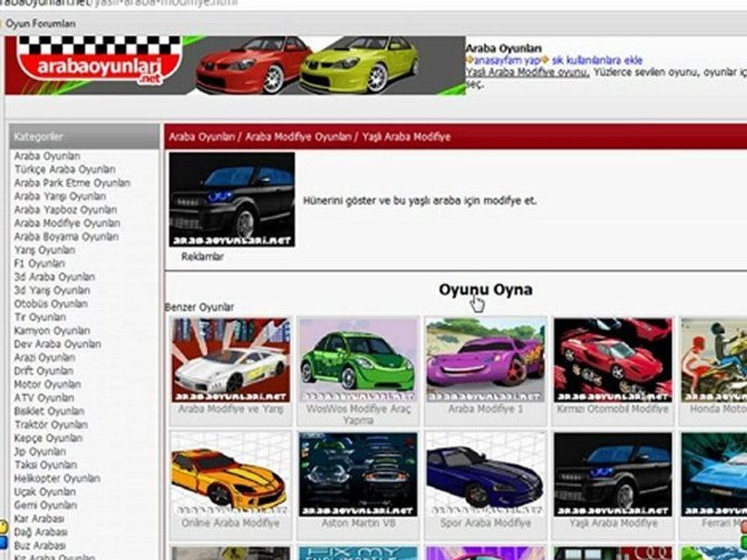This screenshot has width=747, height=560.
Task: Select Uçak Oyunları category
Action: point(45,492)
